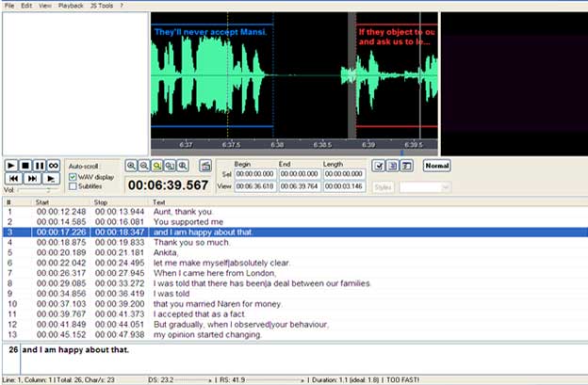Click the Play button in playback controls
The width and height of the screenshot is (588, 385).
point(11,166)
